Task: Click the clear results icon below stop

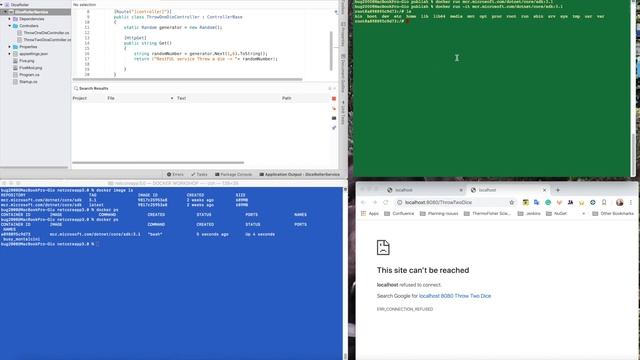Action: click(x=334, y=109)
